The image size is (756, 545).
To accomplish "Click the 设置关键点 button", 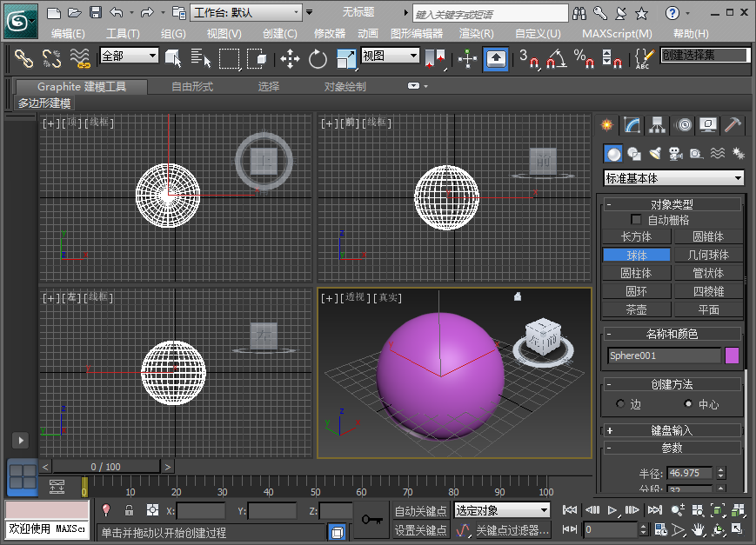I will click(x=420, y=530).
